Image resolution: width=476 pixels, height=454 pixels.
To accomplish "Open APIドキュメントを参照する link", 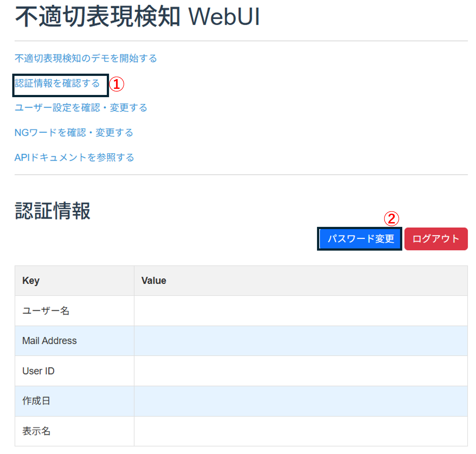I will tap(74, 157).
